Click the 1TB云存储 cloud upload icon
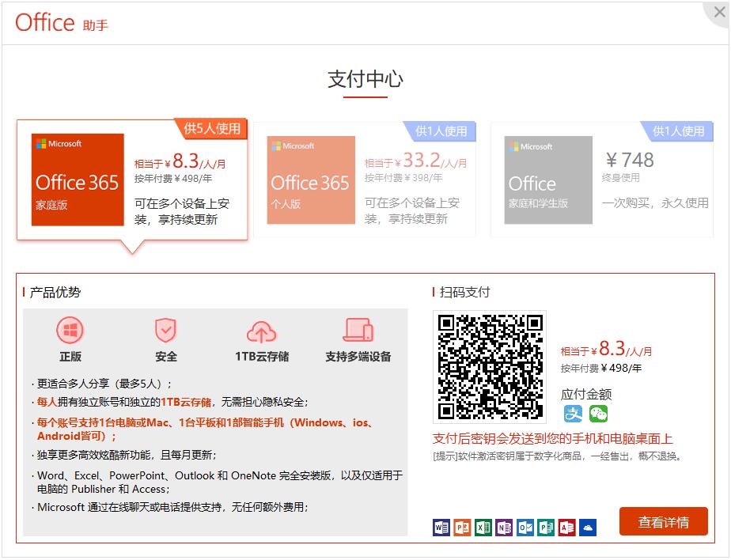The width and height of the screenshot is (731, 560). [x=261, y=331]
